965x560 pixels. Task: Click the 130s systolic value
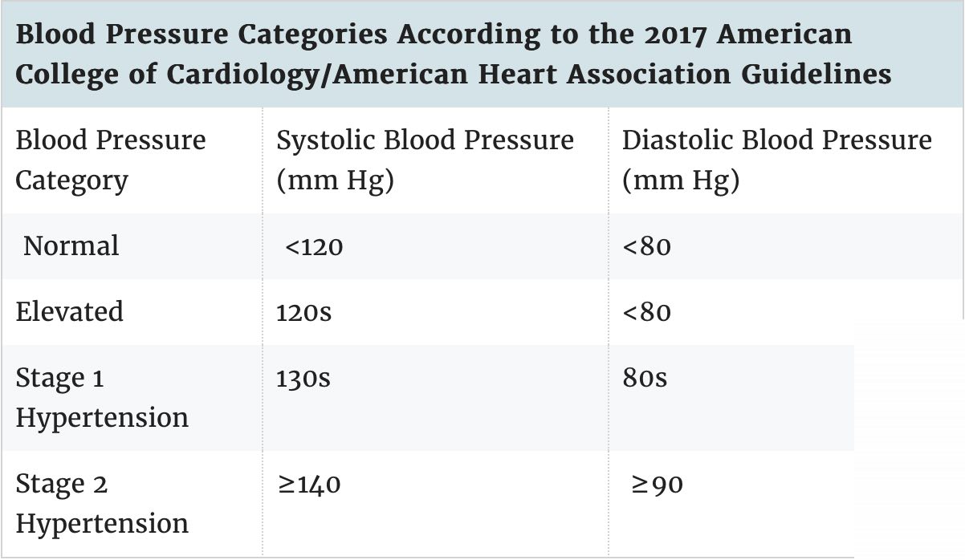pos(303,378)
